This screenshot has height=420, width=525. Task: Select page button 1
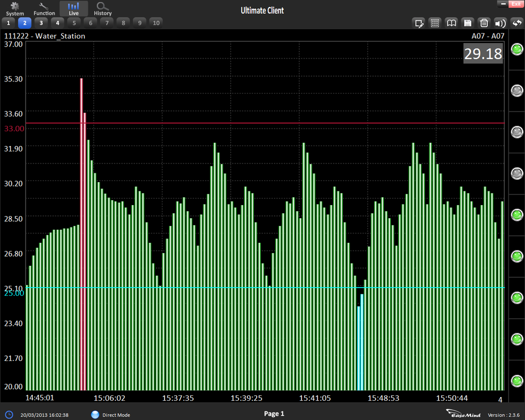coord(8,23)
